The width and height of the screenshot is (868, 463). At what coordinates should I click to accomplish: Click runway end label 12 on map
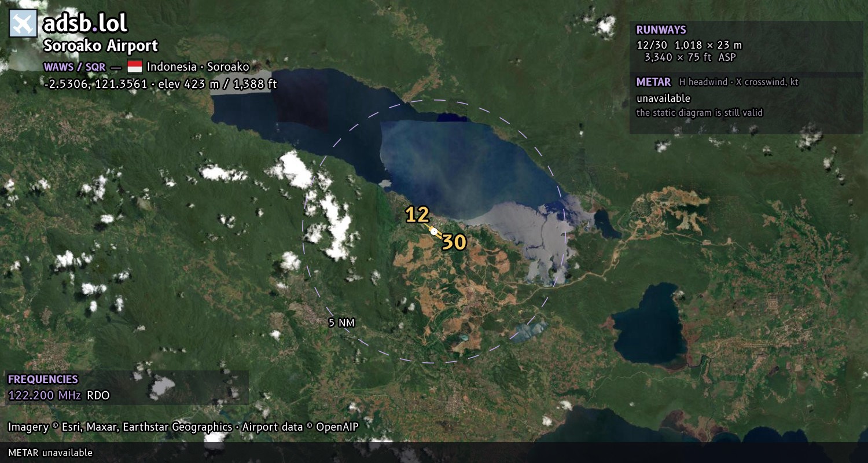click(417, 215)
